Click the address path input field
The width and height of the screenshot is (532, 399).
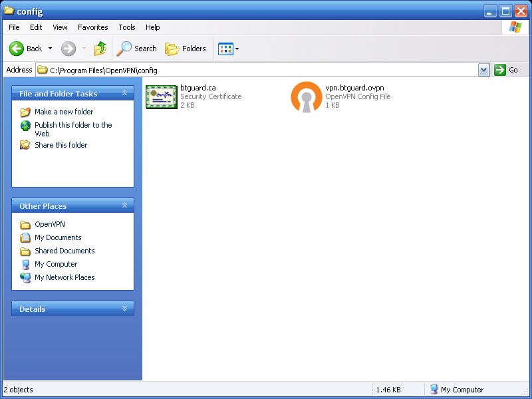(257, 70)
